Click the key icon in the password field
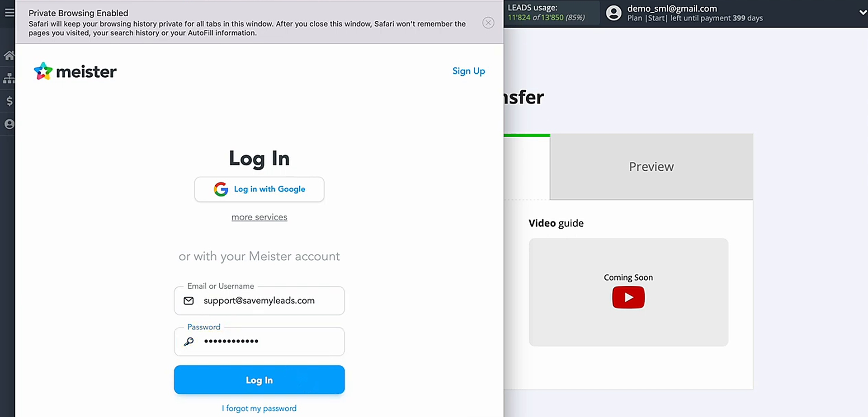Screen dimensions: 868x417 (x=189, y=342)
